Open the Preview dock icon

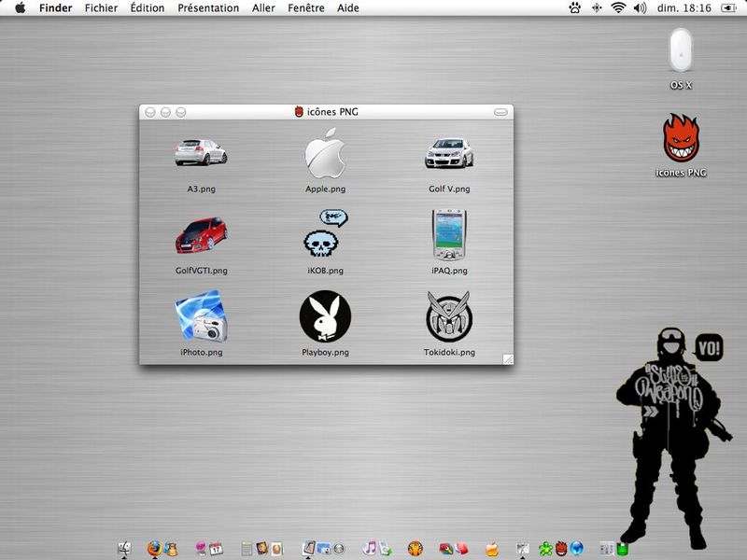pyautogui.click(x=308, y=548)
